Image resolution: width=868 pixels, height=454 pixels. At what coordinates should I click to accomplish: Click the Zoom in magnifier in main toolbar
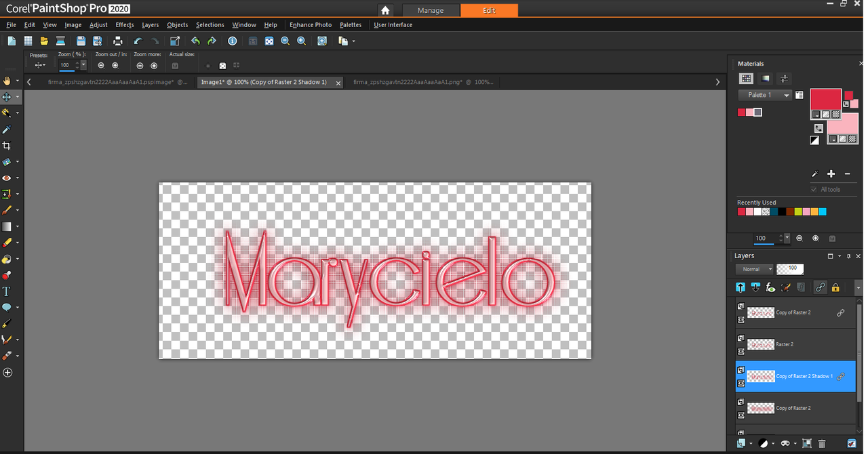[302, 41]
